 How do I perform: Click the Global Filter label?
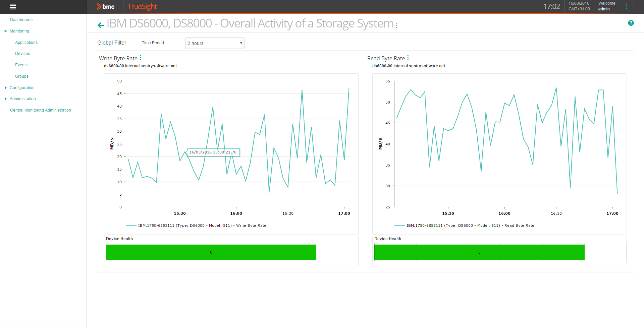point(112,43)
